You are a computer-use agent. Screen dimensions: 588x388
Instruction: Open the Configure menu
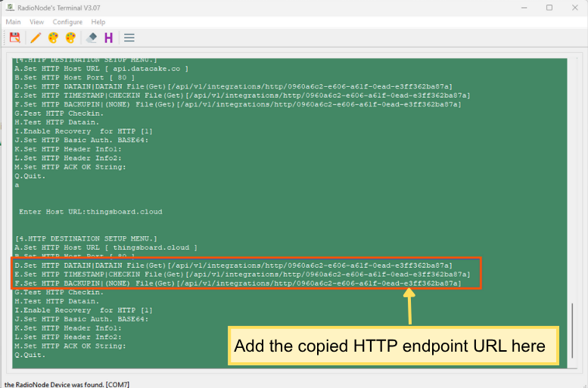pos(67,22)
